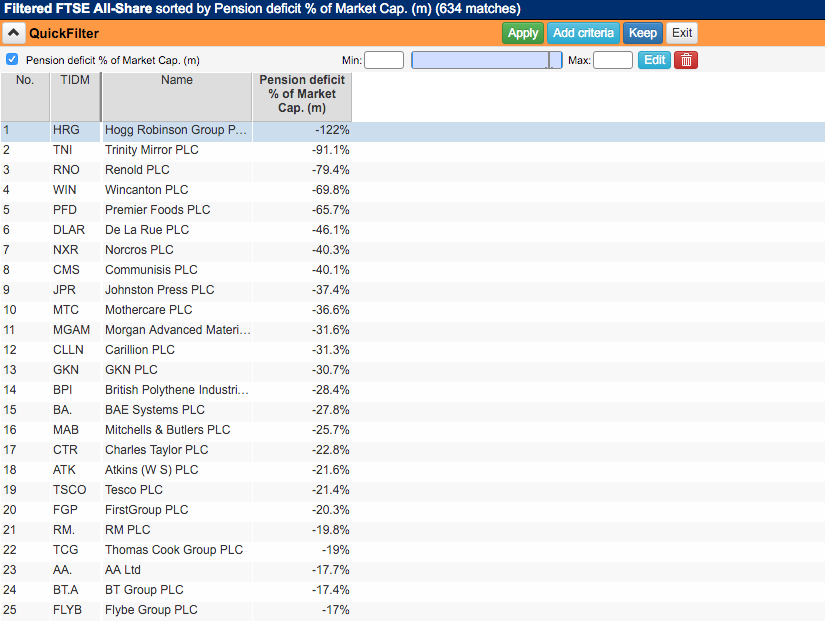
Task: Select RM PLC name cell
Action: coord(177,530)
